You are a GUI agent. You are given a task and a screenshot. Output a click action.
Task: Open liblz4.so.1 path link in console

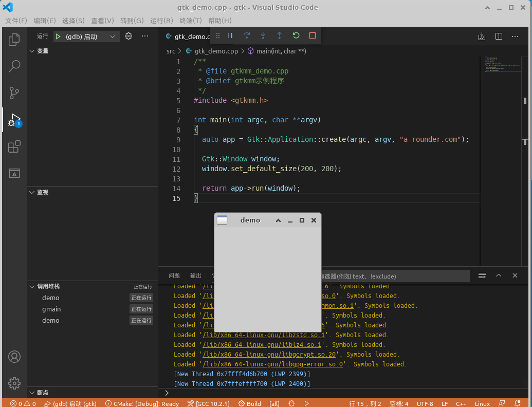click(262, 345)
